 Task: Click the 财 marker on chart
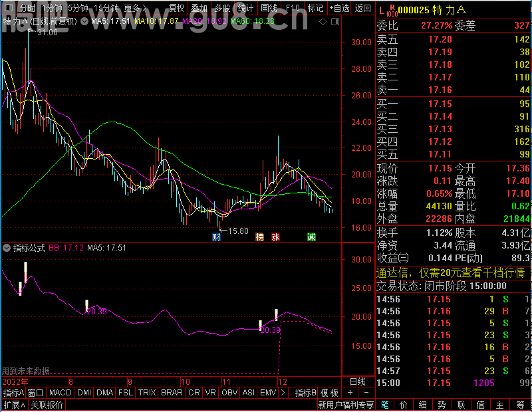(216, 237)
